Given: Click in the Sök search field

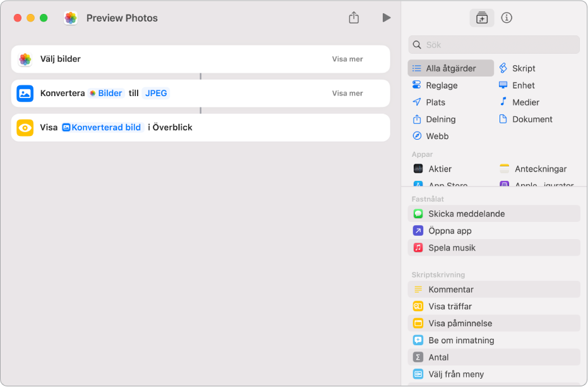Looking at the screenshot, I should click(x=494, y=45).
